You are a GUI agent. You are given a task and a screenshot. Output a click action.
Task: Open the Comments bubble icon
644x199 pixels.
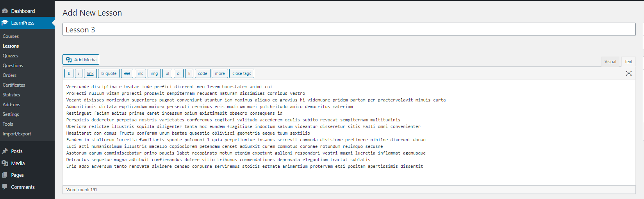5,187
